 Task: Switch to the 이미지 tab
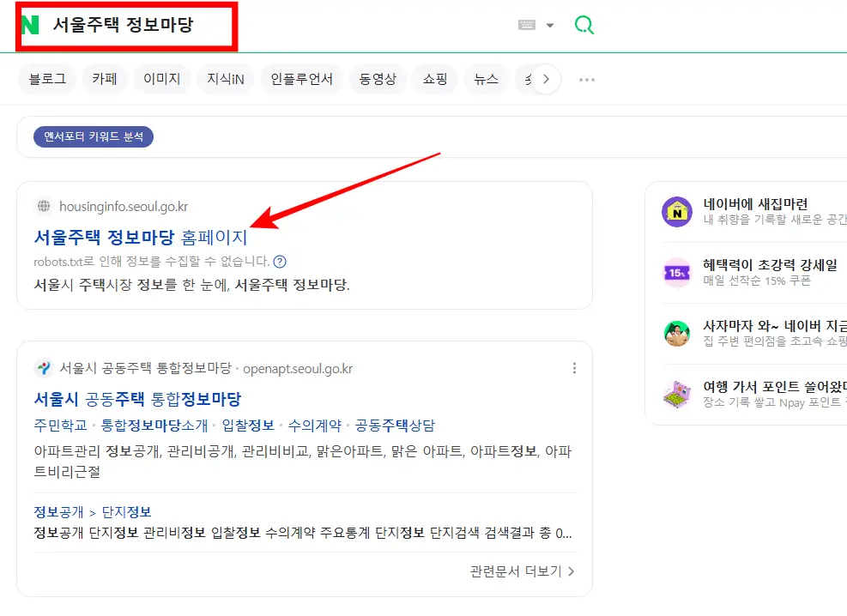[161, 80]
